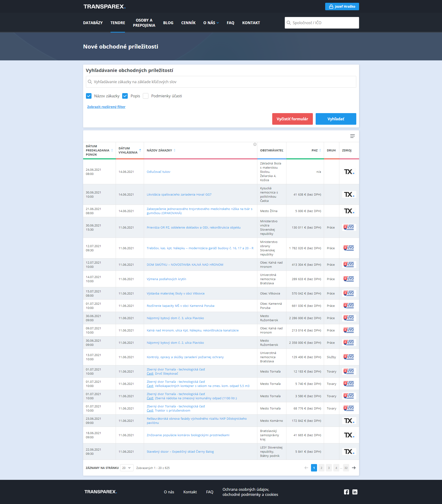Open the records per page dropdown
Image resolution: width=442 pixels, height=504 pixels.
[126, 468]
